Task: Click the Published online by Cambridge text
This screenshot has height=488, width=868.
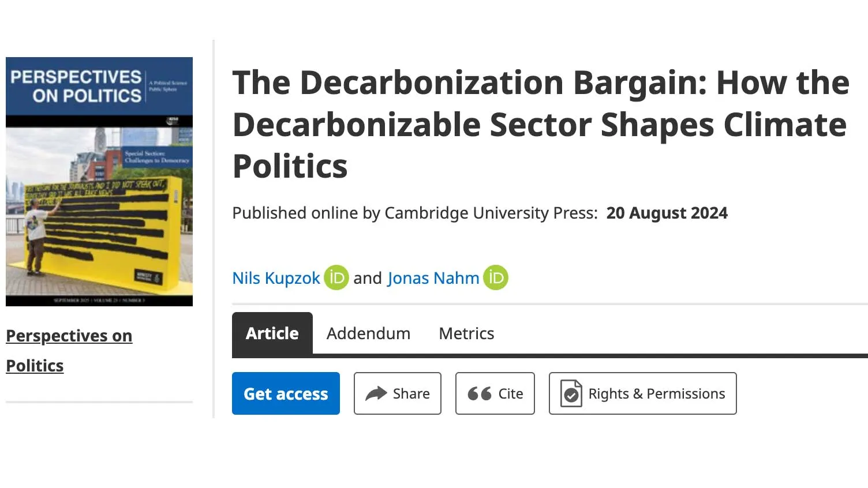Action: pyautogui.click(x=415, y=213)
